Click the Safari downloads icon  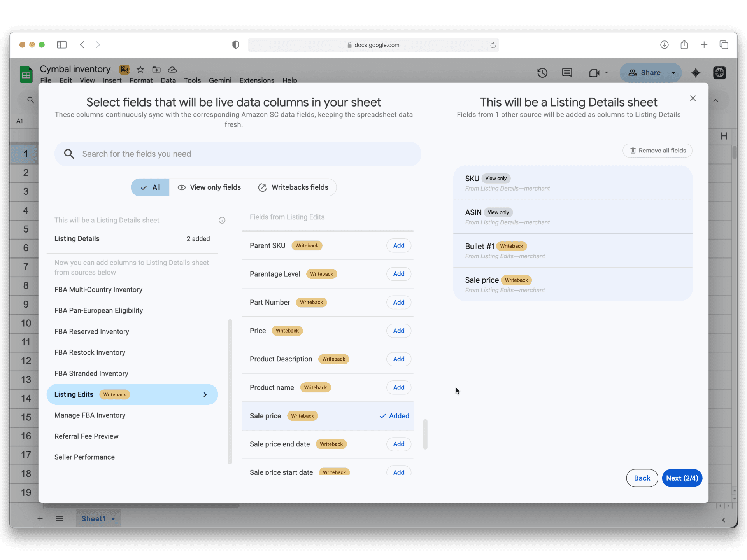pyautogui.click(x=664, y=45)
